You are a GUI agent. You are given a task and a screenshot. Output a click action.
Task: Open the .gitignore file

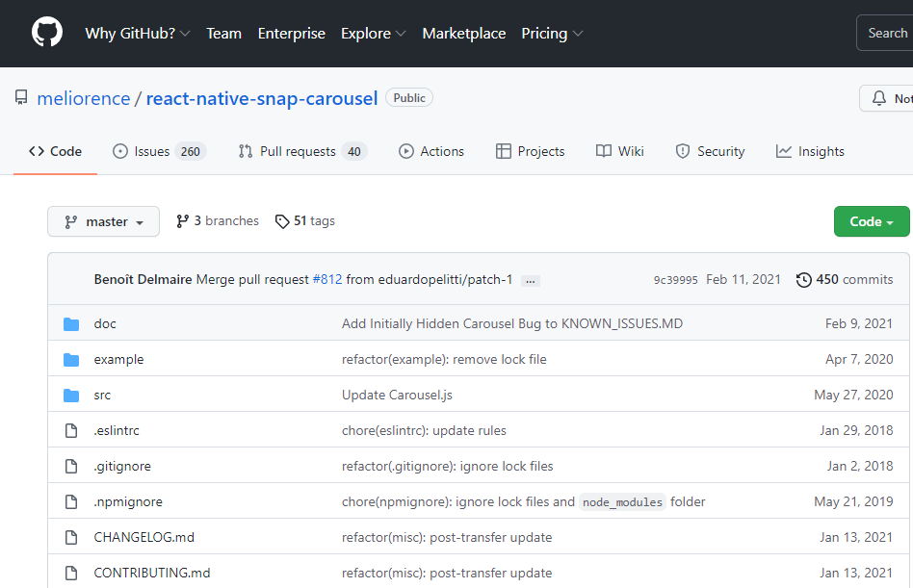122,467
